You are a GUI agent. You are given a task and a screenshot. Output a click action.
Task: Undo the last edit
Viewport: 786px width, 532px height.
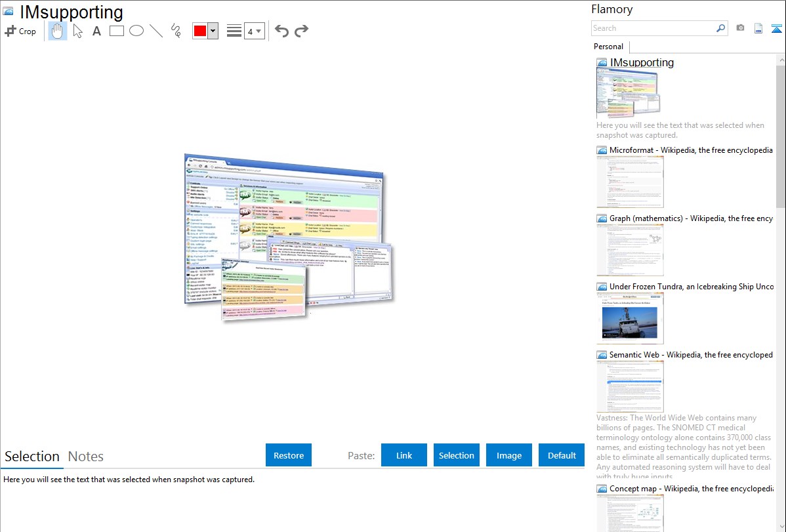coord(281,31)
